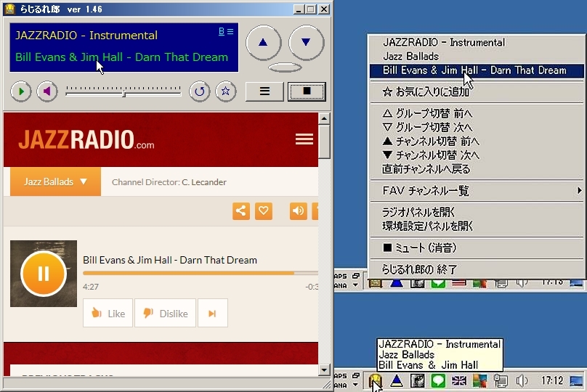Click the JAZZRADIO - Instrumental station name in display
587x392 pixels.
(x=86, y=35)
